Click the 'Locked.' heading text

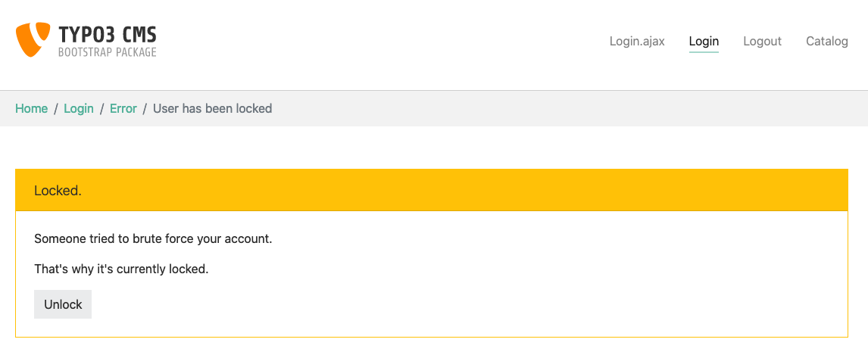pos(58,191)
